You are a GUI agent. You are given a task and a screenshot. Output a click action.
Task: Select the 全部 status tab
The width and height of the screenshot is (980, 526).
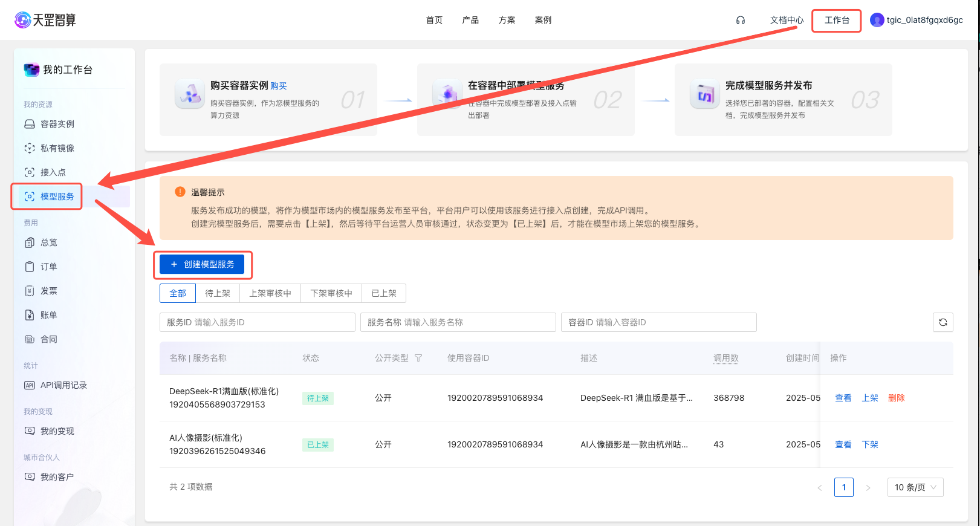pyautogui.click(x=178, y=293)
